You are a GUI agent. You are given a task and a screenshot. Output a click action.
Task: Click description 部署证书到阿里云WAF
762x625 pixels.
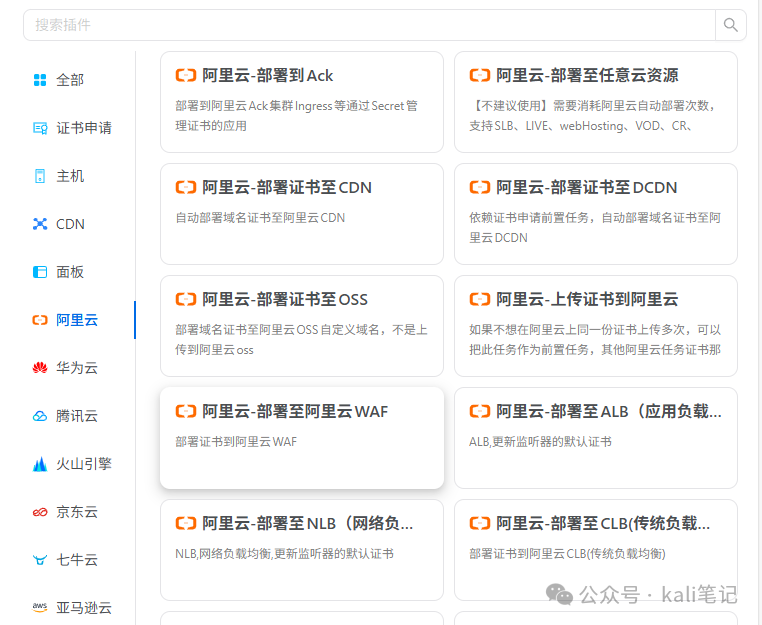click(x=236, y=442)
